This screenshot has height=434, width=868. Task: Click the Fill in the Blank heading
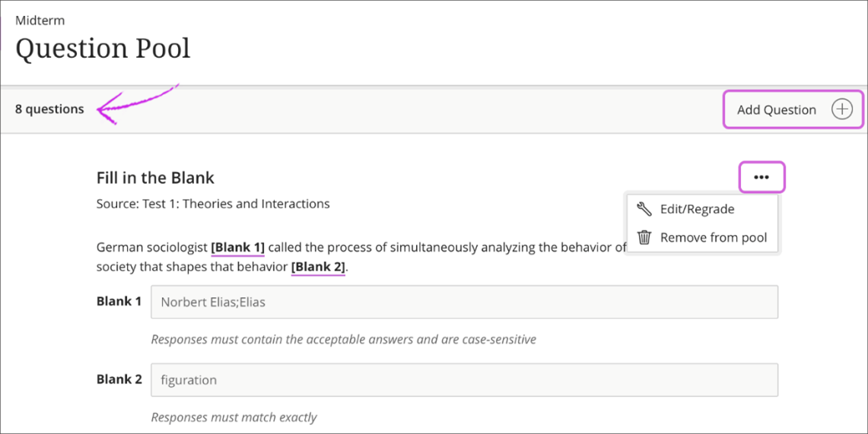[155, 178]
